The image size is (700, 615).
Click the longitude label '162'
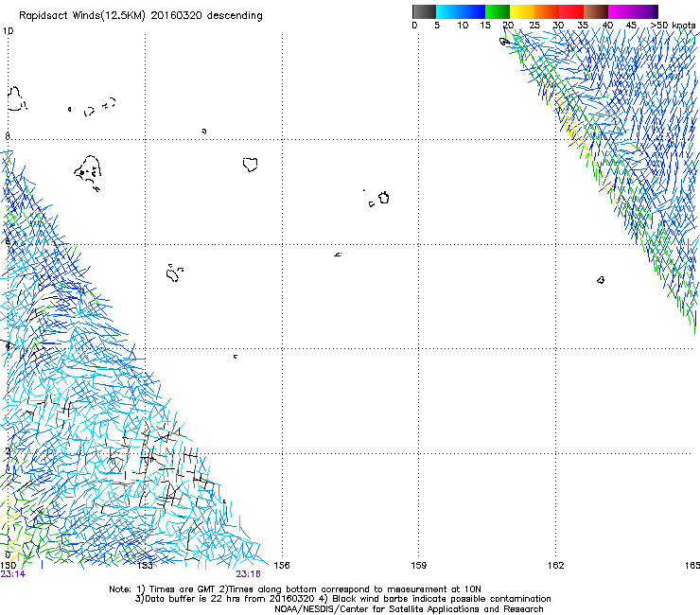click(x=555, y=565)
